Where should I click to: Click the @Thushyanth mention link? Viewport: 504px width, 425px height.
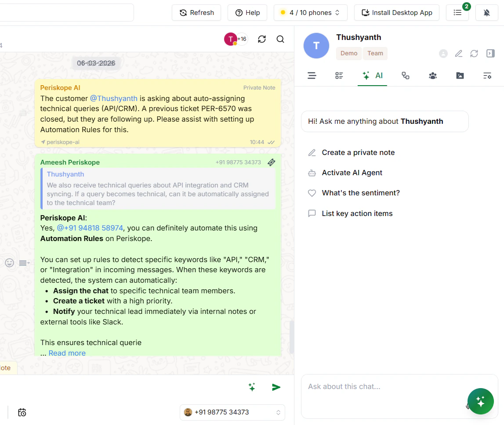point(113,98)
